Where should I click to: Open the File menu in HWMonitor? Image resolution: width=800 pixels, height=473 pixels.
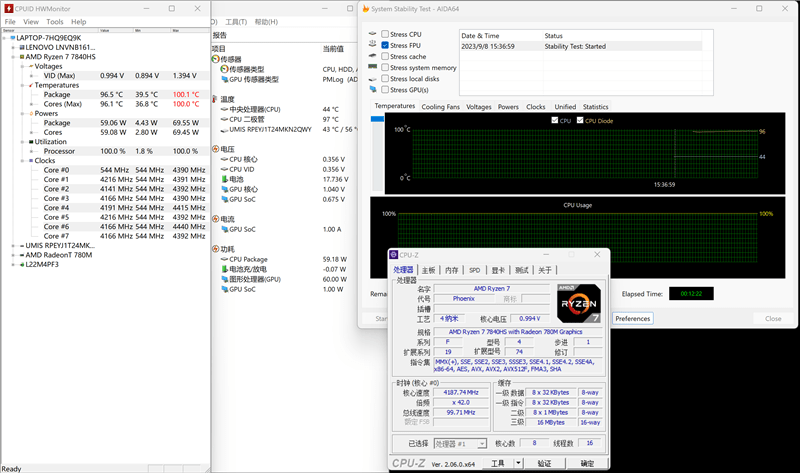10,22
